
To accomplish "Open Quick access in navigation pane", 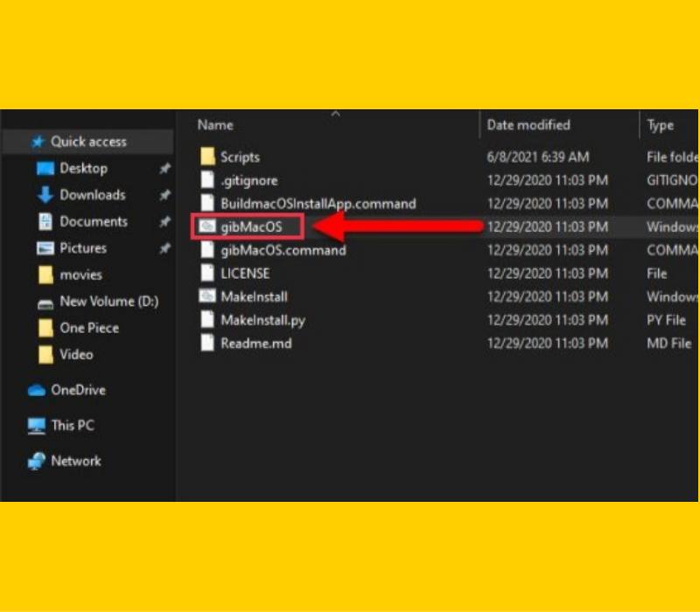I will click(88, 142).
